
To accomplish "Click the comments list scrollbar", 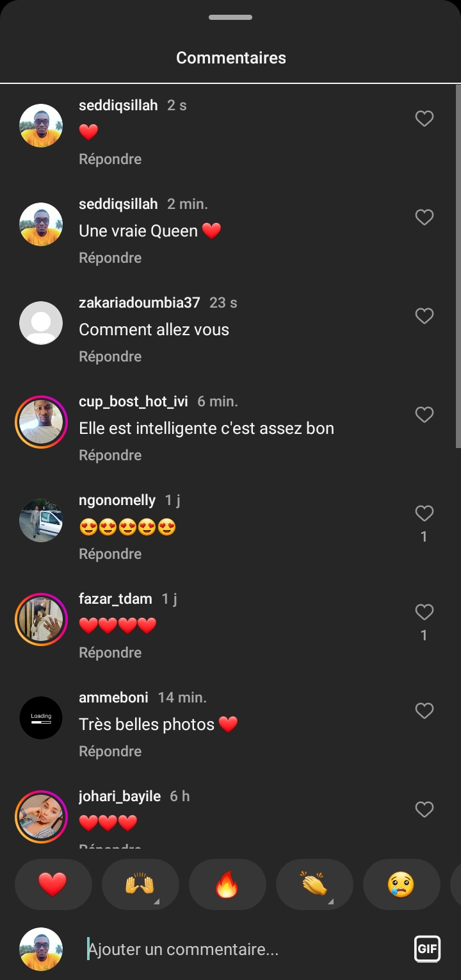I will coord(458,266).
